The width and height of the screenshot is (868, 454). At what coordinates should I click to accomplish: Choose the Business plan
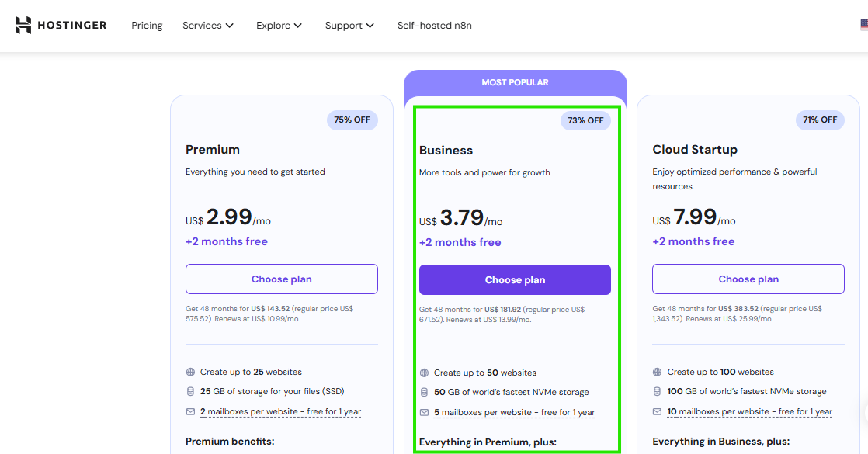pos(515,280)
